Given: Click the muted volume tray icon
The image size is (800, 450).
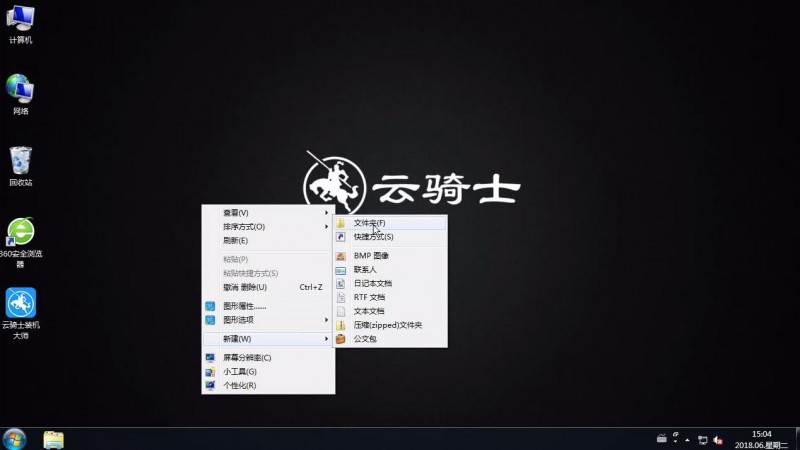Looking at the screenshot, I should coord(718,440).
